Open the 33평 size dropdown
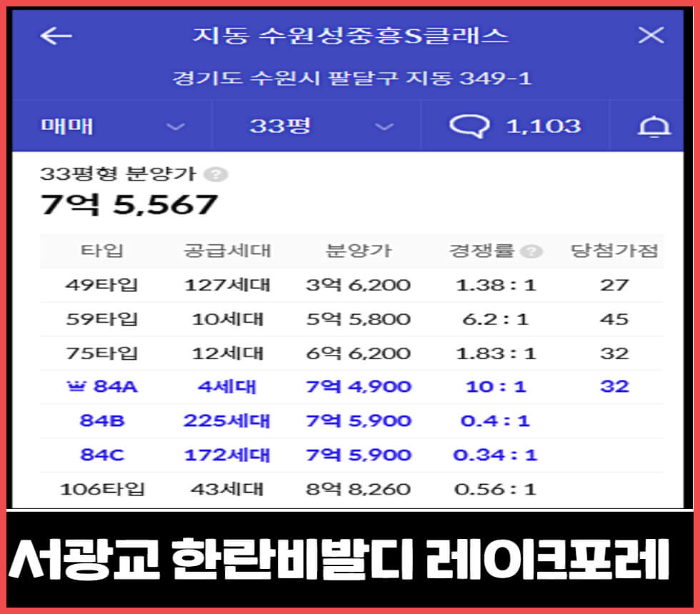 pyautogui.click(x=316, y=126)
